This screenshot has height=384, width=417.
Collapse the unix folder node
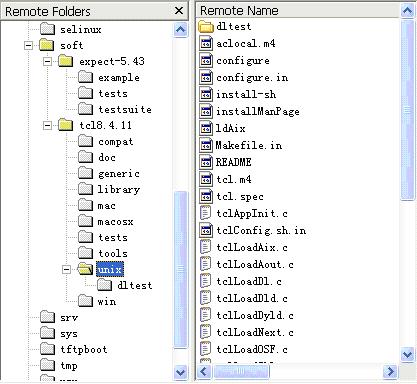pos(67,269)
